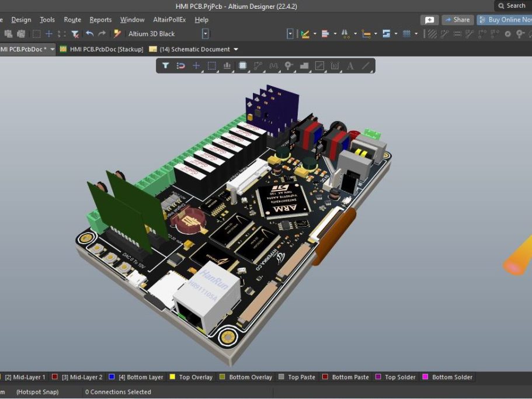Click the place text string A icon
Screen dimensions: 532x399
350,65
